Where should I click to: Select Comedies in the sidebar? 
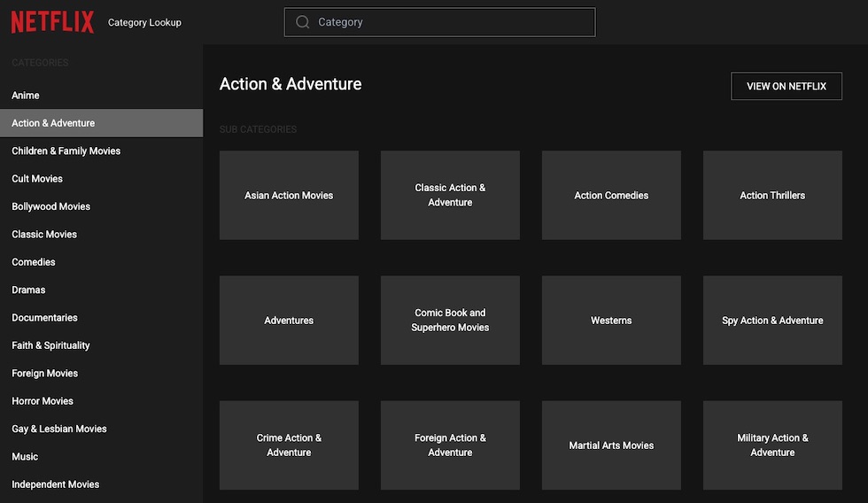coord(101,262)
